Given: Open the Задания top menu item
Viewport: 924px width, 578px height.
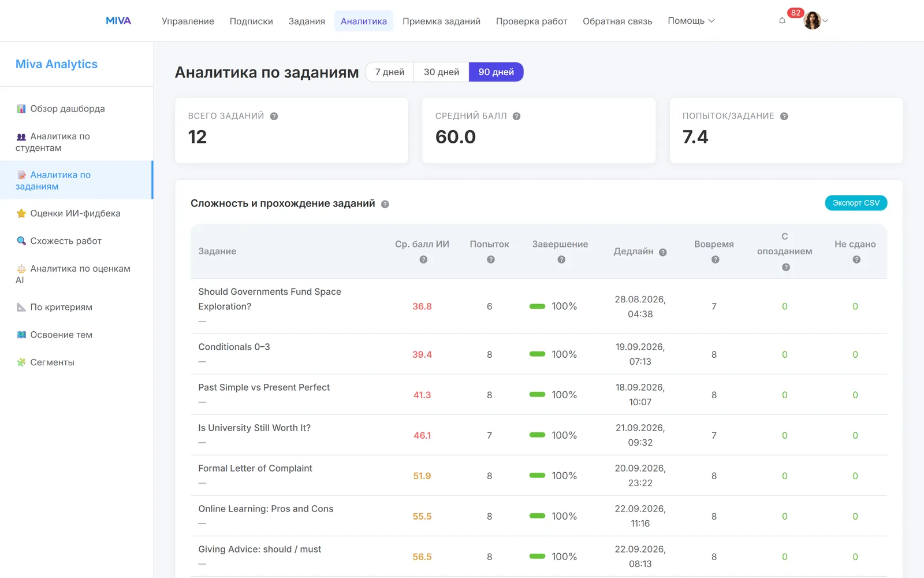Looking at the screenshot, I should pyautogui.click(x=307, y=21).
